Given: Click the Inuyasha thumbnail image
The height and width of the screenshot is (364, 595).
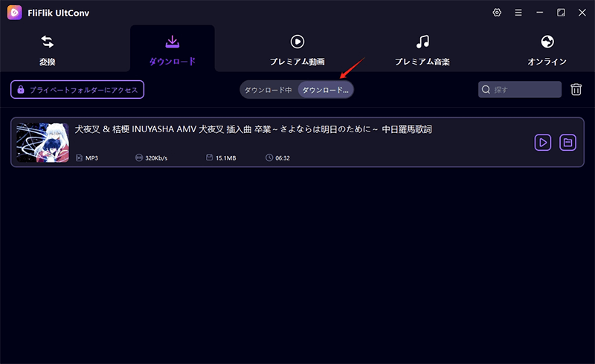Looking at the screenshot, I should click(x=43, y=142).
